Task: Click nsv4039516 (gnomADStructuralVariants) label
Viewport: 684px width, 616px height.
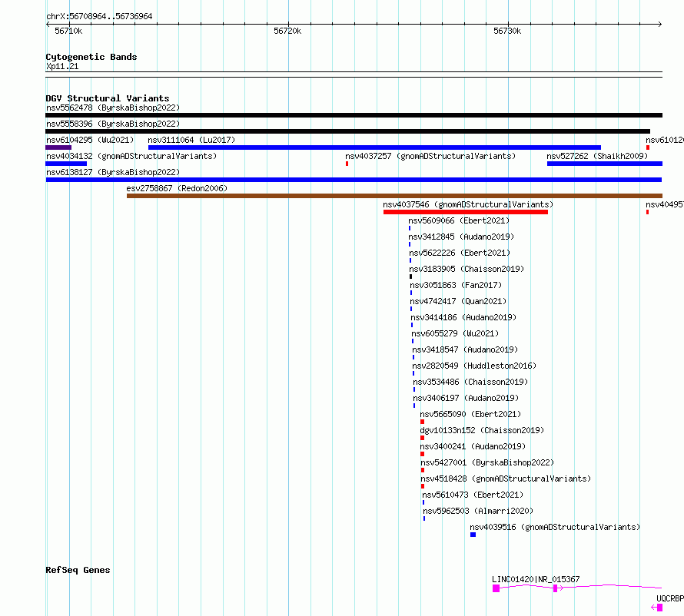Action: coord(555,527)
